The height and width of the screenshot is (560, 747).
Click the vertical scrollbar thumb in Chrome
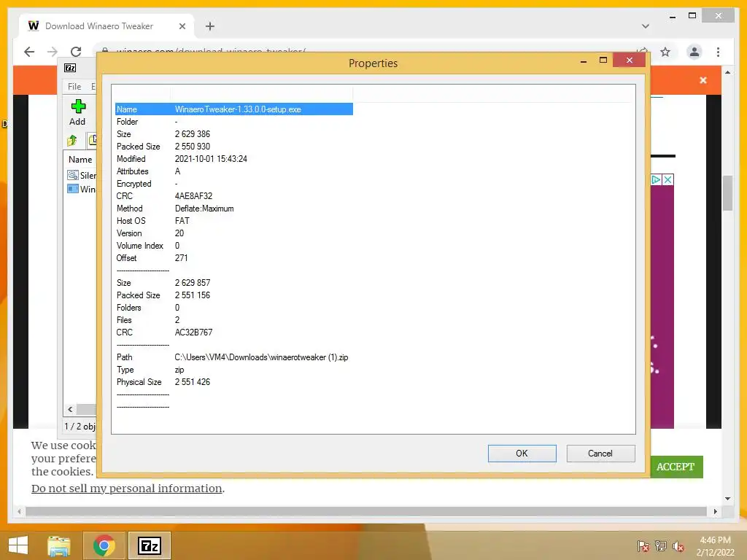727,192
